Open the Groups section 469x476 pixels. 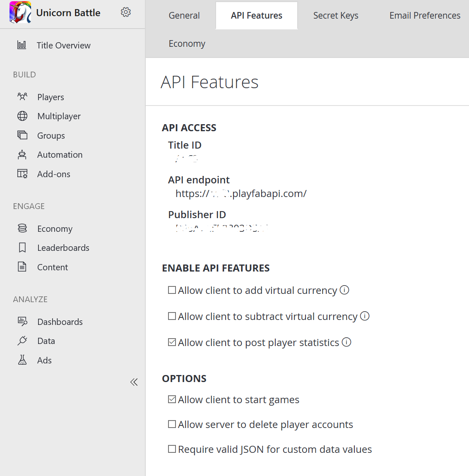pyautogui.click(x=51, y=135)
